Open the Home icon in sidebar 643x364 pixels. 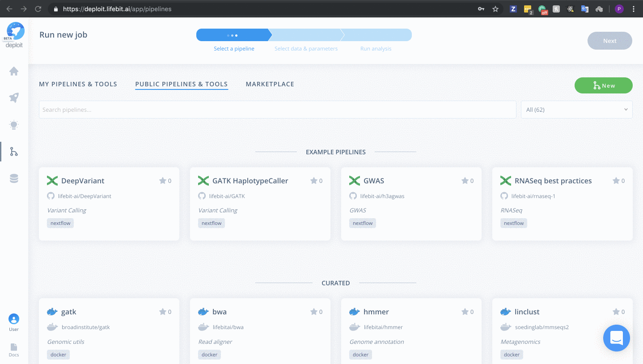click(14, 71)
